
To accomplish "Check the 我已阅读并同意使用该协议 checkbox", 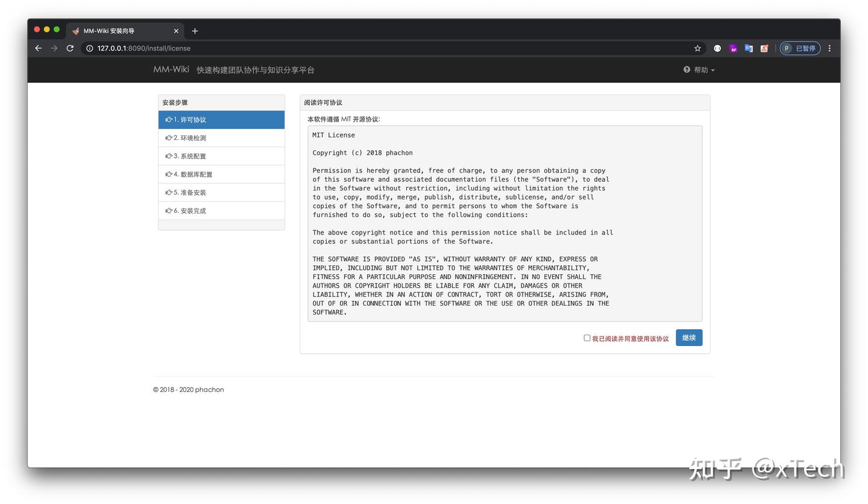I will (587, 338).
